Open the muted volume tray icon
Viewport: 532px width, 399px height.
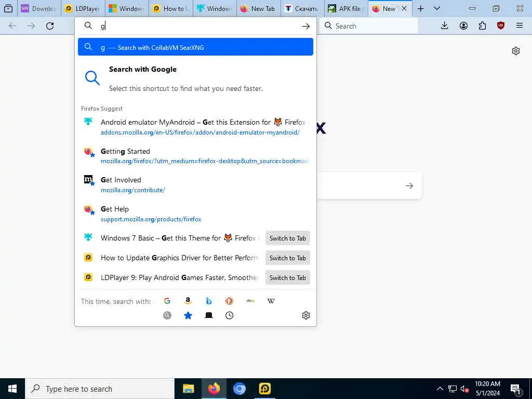tap(464, 389)
